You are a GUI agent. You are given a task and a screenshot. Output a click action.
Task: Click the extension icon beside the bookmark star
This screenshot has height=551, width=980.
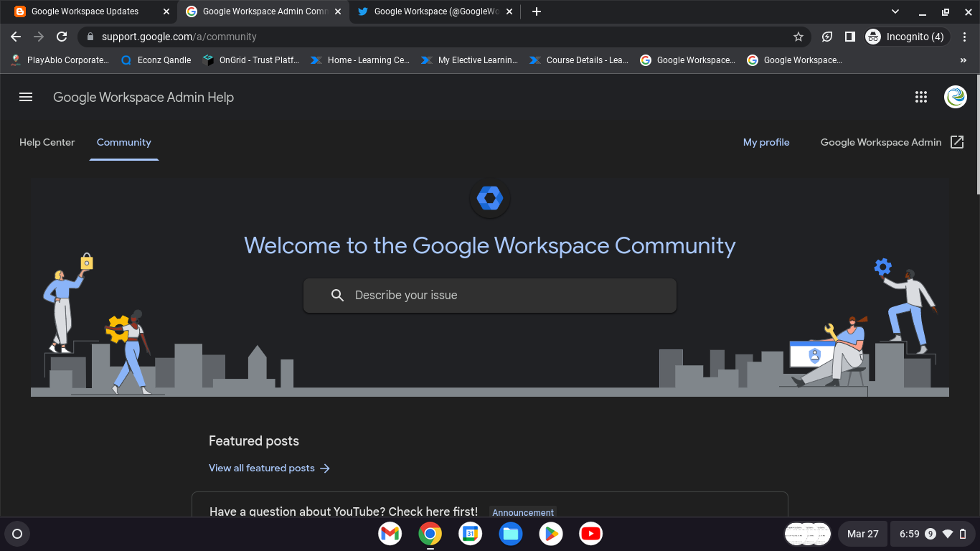coord(827,37)
